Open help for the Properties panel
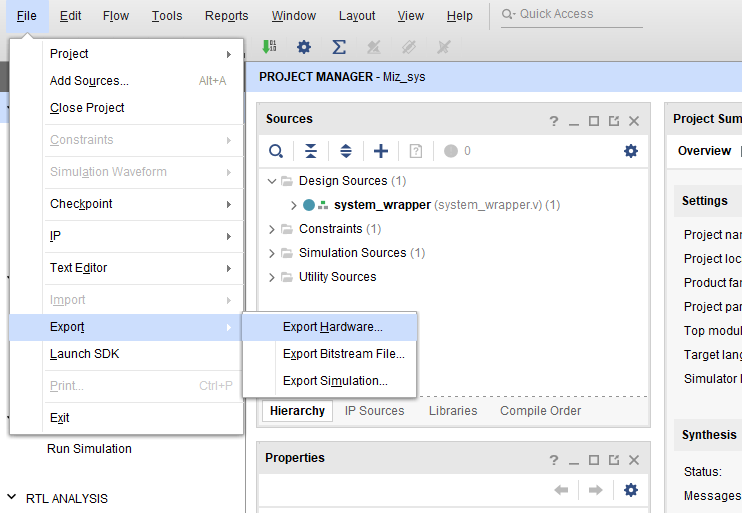This screenshot has width=742, height=513. click(554, 460)
